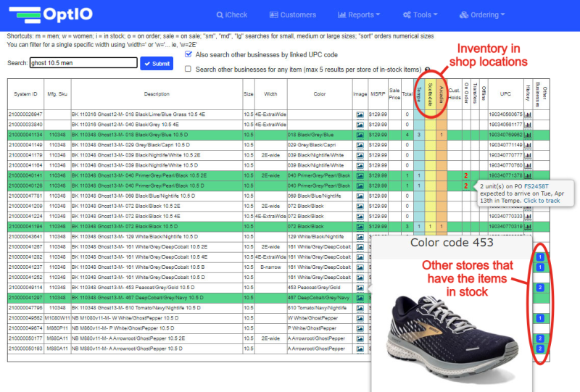Screen dimensions: 580x392
Task: Expand the Ordering dropdown menu
Action: point(492,14)
